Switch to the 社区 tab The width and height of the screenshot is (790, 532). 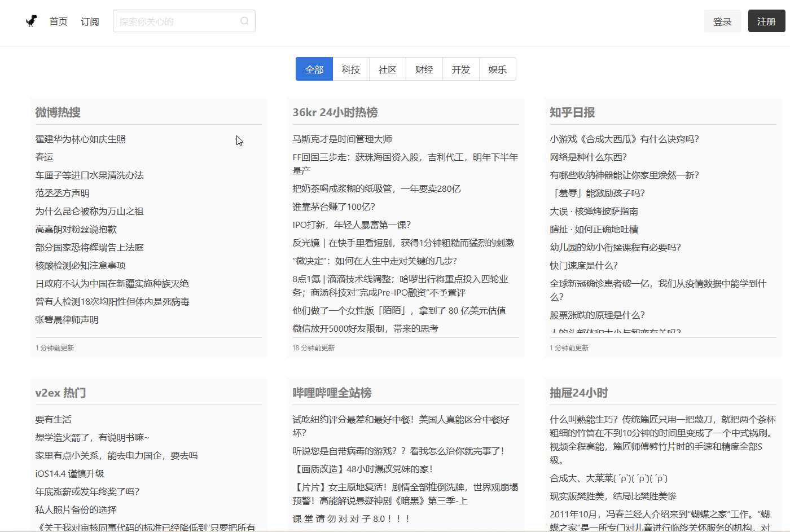tap(388, 69)
